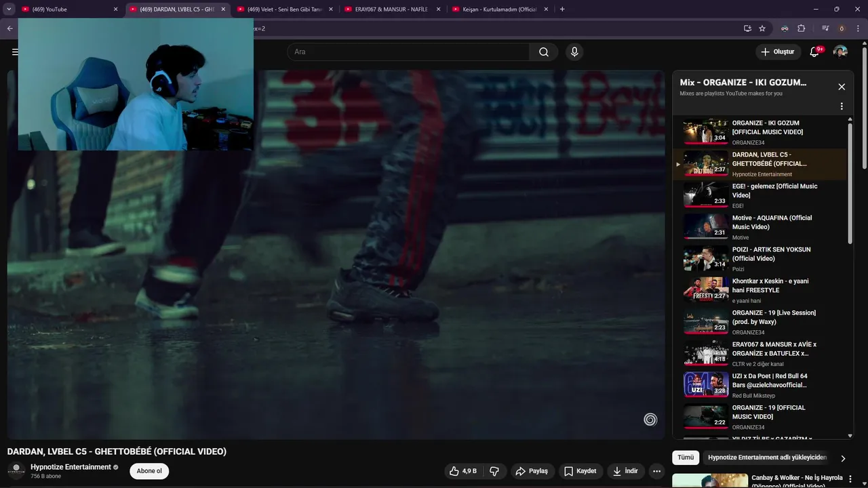Play ORGANIZE - 19 [OFFICIAL MUSIC VIDEO] item

pos(759,417)
